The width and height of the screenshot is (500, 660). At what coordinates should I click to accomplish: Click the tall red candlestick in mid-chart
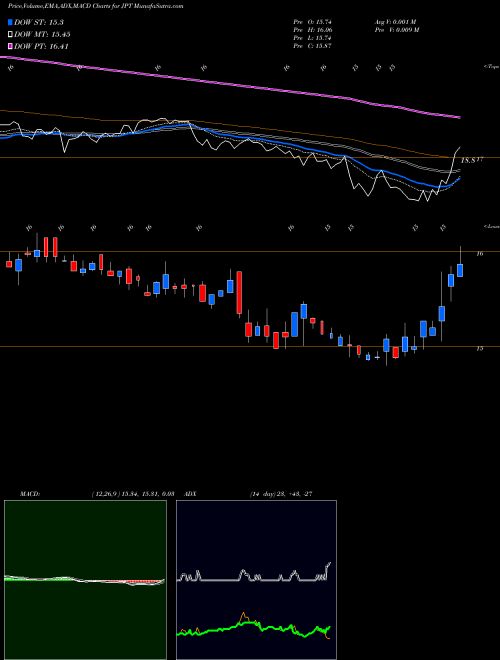tap(239, 293)
